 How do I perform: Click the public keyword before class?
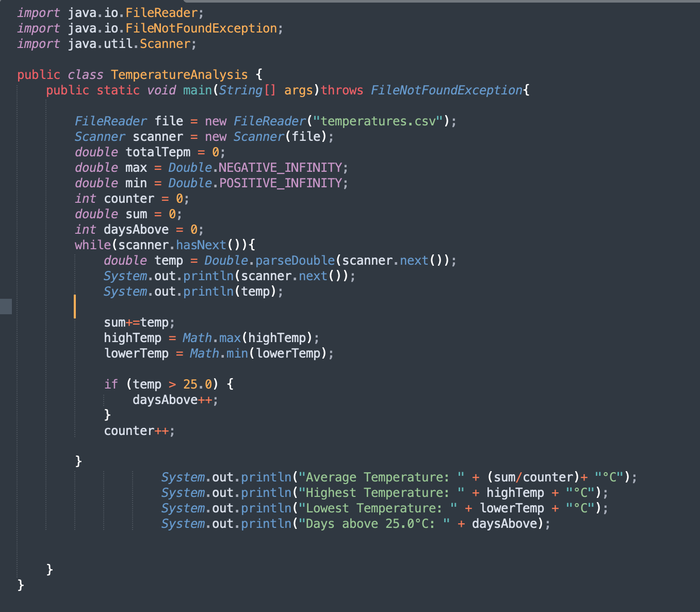(39, 75)
